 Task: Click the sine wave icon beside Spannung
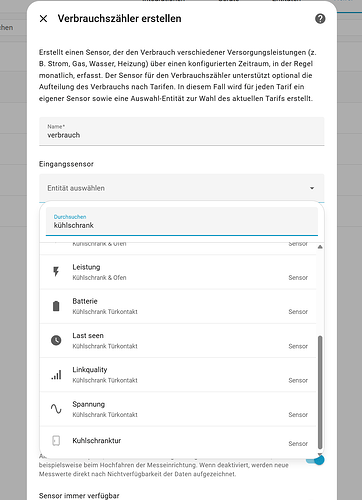56,409
